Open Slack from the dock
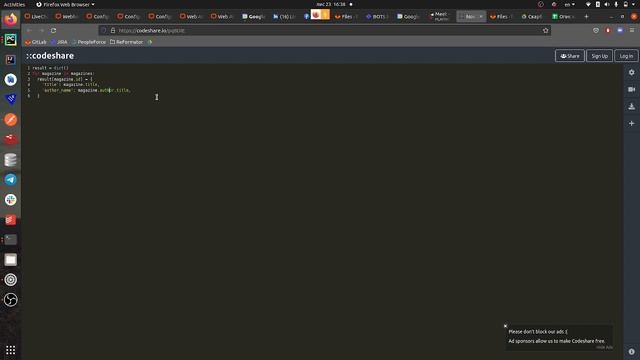The height and width of the screenshot is (360, 640). 11,200
